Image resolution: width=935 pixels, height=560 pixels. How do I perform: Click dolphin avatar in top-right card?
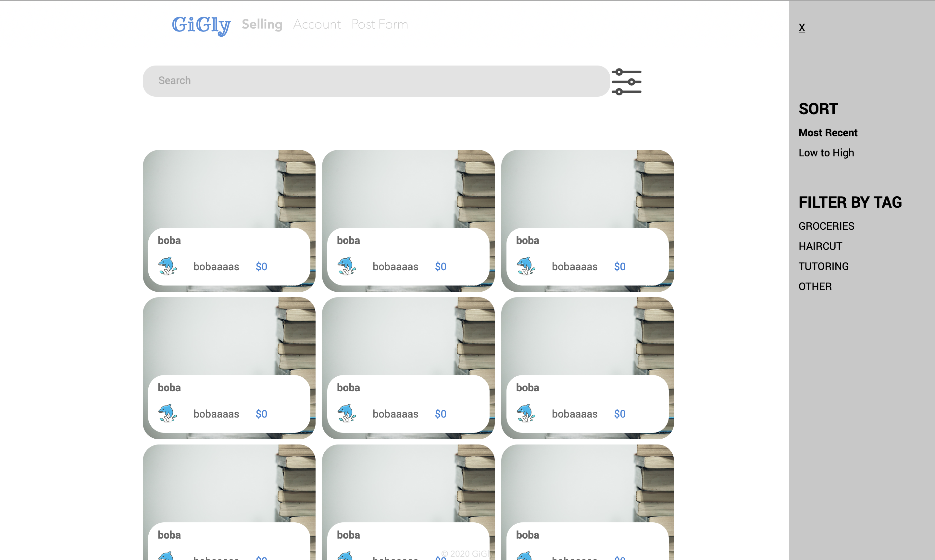526,266
